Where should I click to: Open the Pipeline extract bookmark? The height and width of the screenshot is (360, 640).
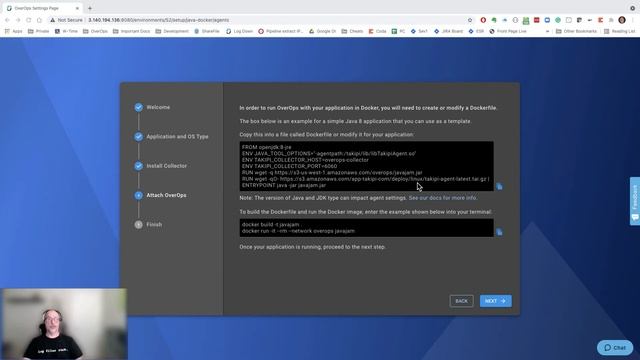pos(280,31)
